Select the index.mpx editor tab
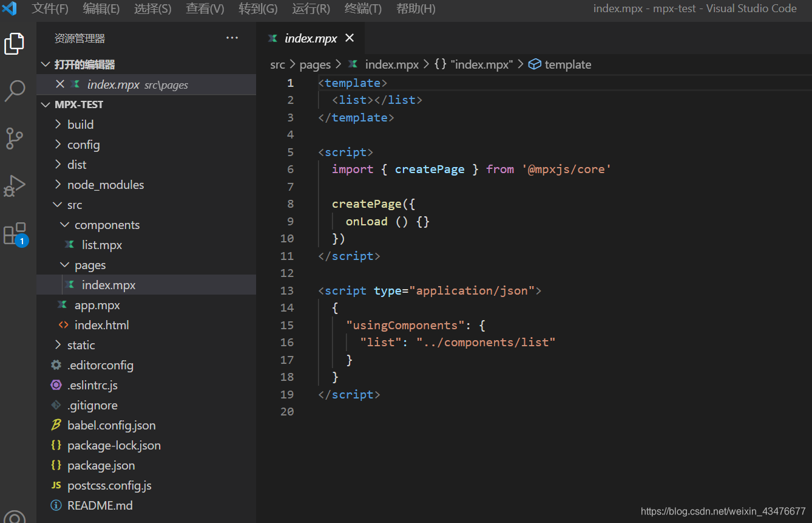This screenshot has height=523, width=812. click(311, 38)
